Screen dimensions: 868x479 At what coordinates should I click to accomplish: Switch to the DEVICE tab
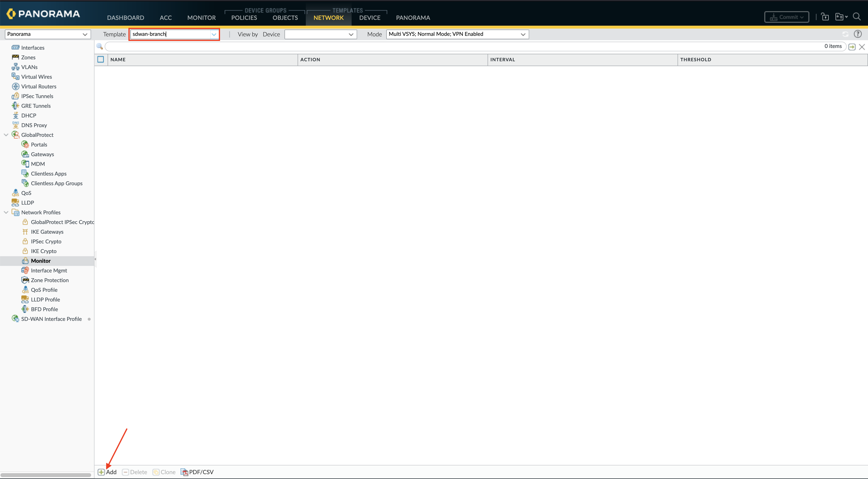click(x=370, y=17)
